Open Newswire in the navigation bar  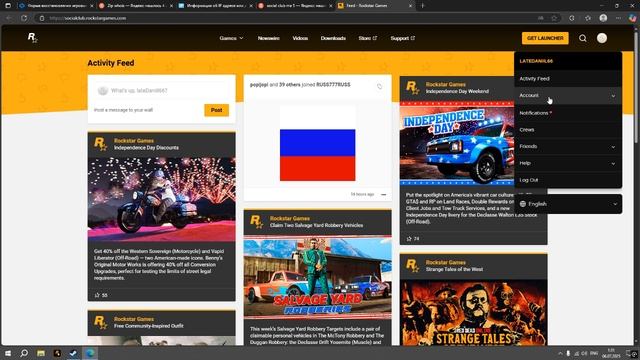[269, 38]
